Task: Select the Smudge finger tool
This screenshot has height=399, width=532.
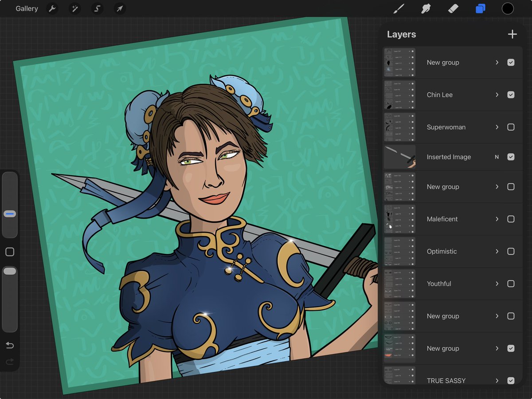Action: 426,8
